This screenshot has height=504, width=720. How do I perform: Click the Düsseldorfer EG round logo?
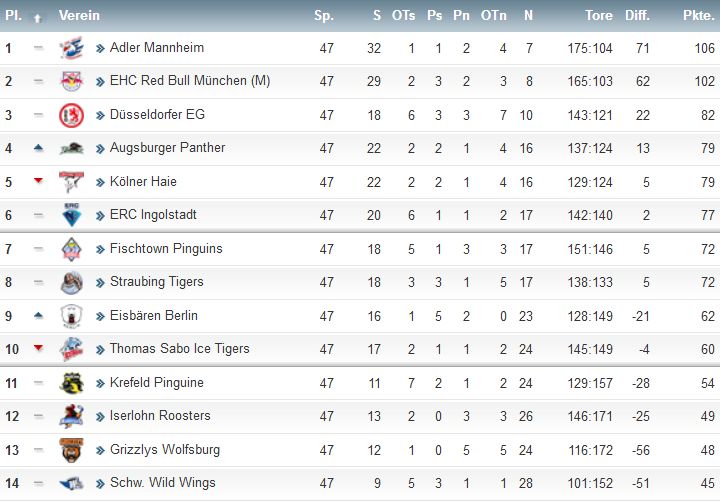tap(72, 115)
